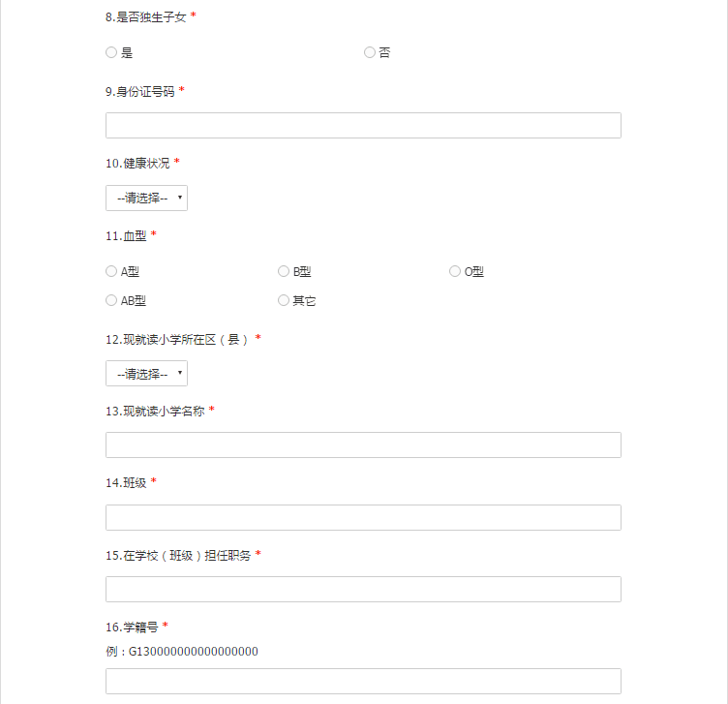This screenshot has height=704, width=728.
Task: Choose A型 blood type radio button
Action: 111,272
